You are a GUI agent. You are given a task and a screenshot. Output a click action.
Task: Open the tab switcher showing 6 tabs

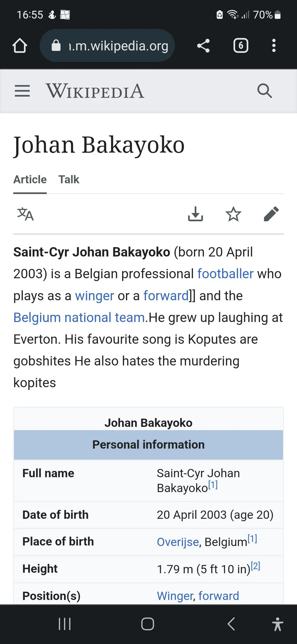(241, 45)
